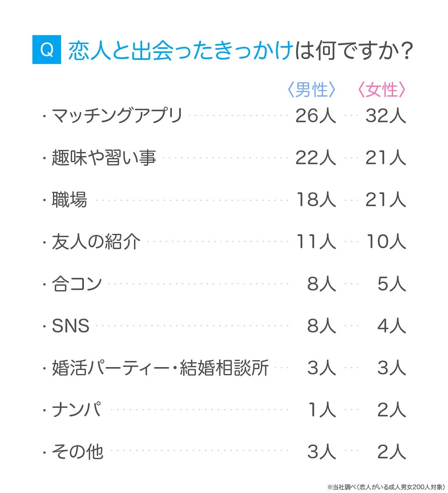Click the female count 5人 for 合コン

click(391, 284)
